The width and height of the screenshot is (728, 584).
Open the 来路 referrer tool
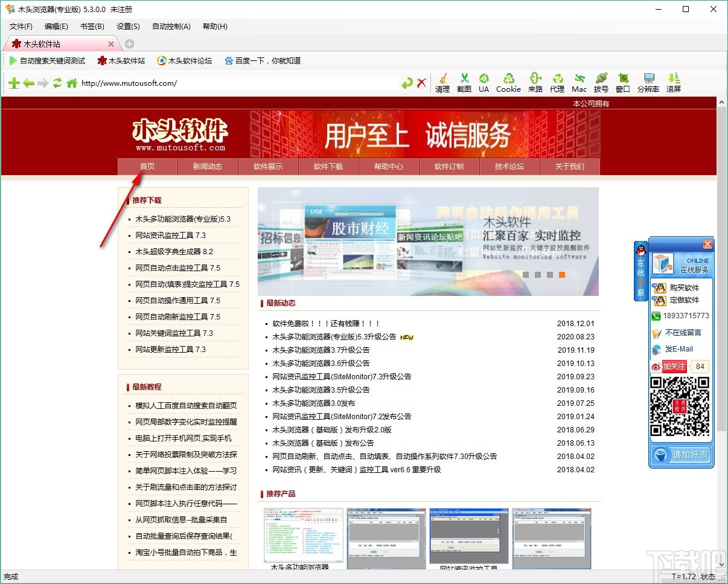tap(535, 83)
